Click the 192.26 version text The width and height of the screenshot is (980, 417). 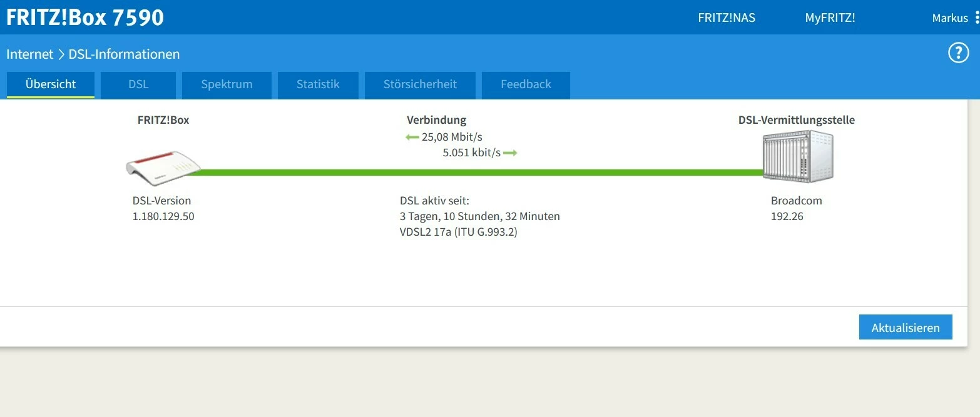(x=787, y=216)
